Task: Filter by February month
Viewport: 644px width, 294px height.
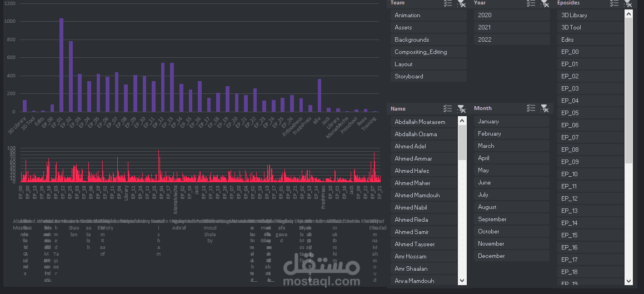Action: (512, 134)
